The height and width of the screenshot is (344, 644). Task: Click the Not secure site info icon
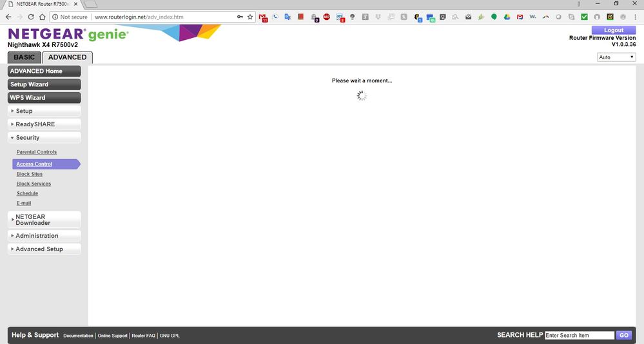coord(55,17)
